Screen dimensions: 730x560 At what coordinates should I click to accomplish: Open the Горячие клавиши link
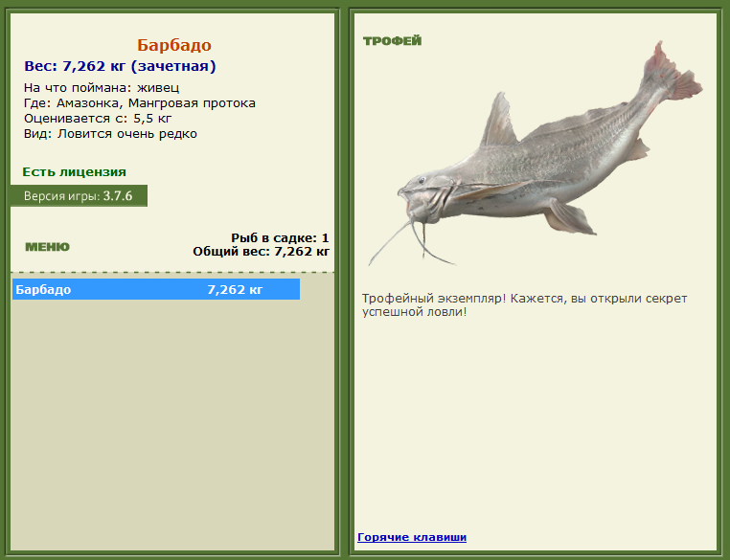[x=412, y=537]
